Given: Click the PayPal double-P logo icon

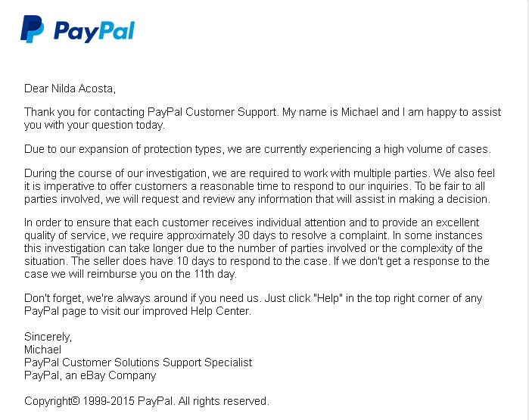Looking at the screenshot, I should [x=33, y=30].
